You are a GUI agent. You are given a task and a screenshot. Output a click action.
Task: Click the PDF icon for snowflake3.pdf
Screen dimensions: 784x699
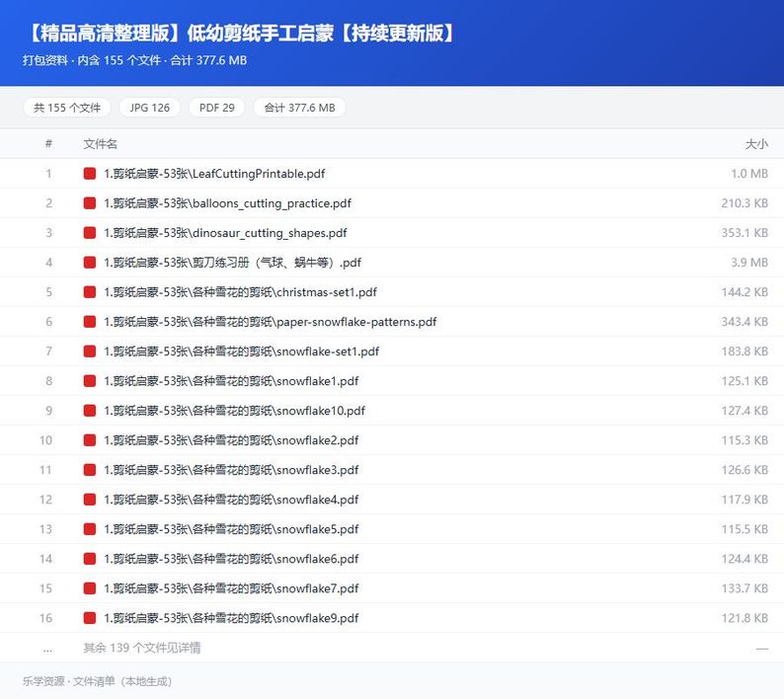90,470
